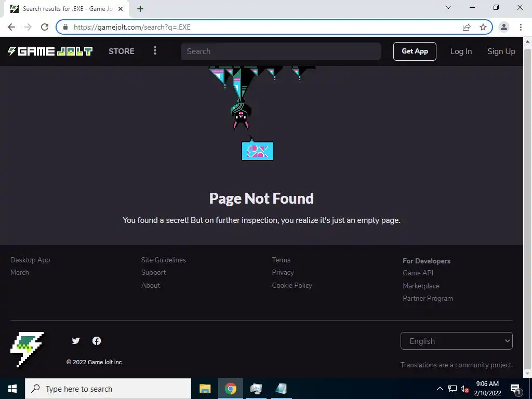Open the three-dot more menu beside STORE
Screen dimensions: 532x399
tap(155, 51)
